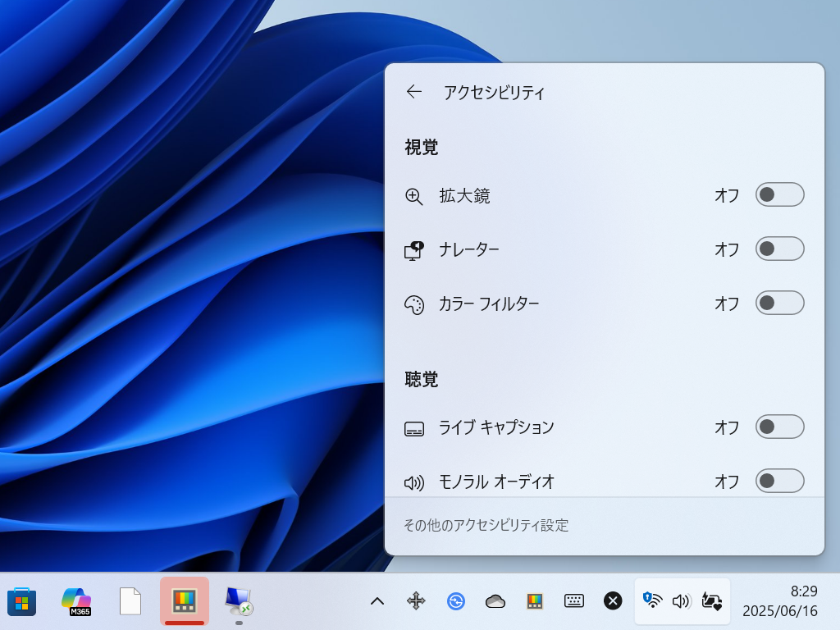Expand hidden icons in the system tray

pos(377,601)
